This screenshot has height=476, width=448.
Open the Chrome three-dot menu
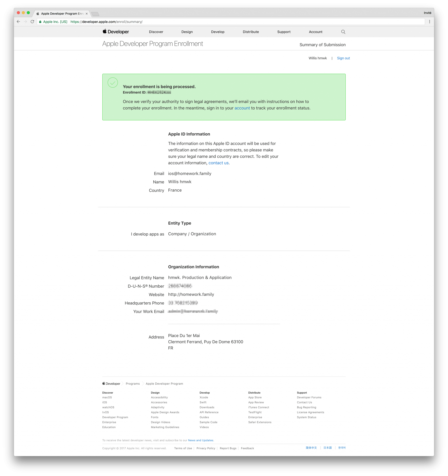pos(429,22)
